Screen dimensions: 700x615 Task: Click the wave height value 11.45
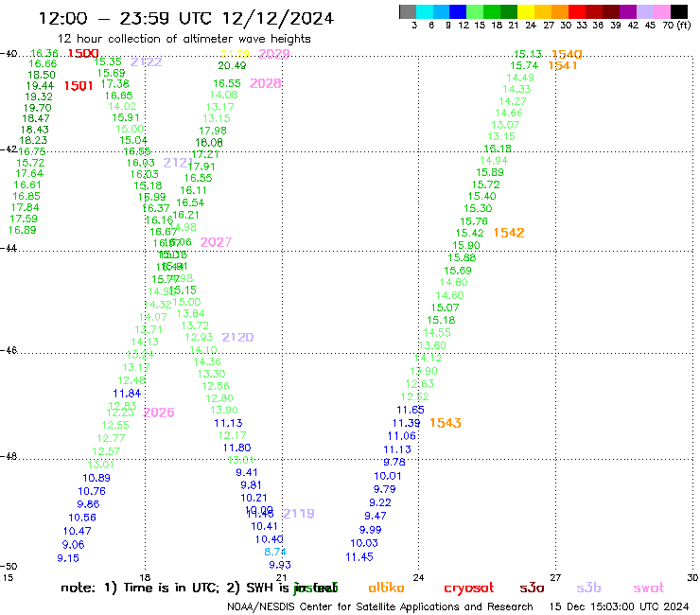[359, 557]
